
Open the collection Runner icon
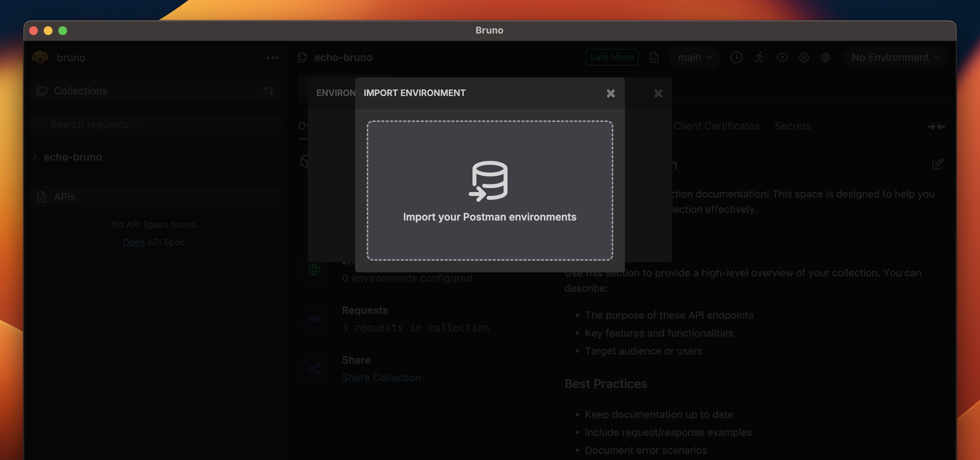[759, 57]
